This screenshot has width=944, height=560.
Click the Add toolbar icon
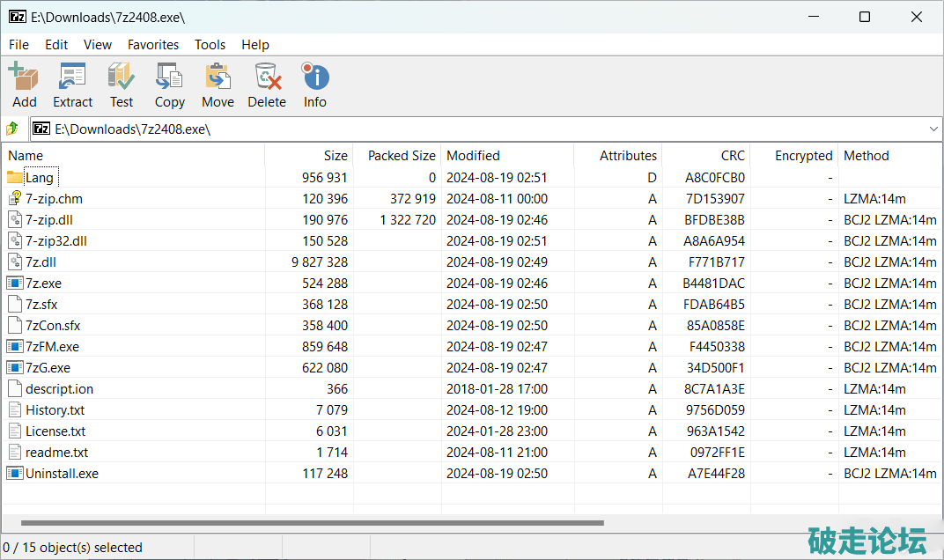coord(24,85)
